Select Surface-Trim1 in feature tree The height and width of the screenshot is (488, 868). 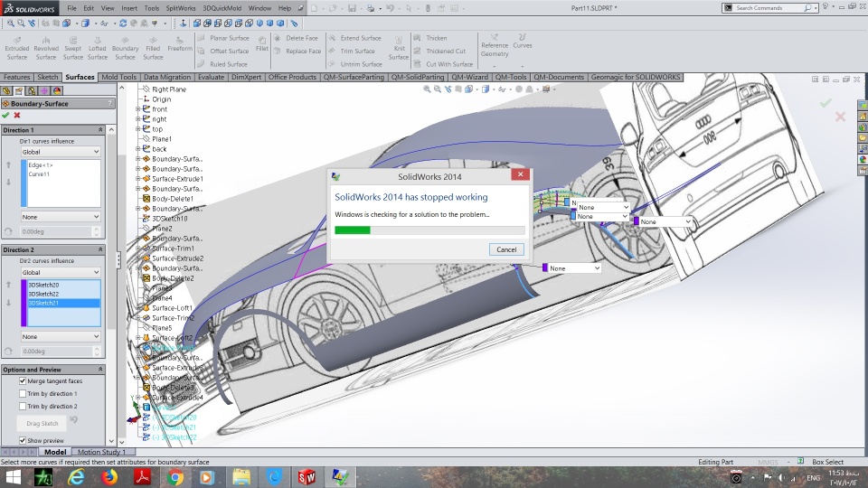click(x=173, y=249)
